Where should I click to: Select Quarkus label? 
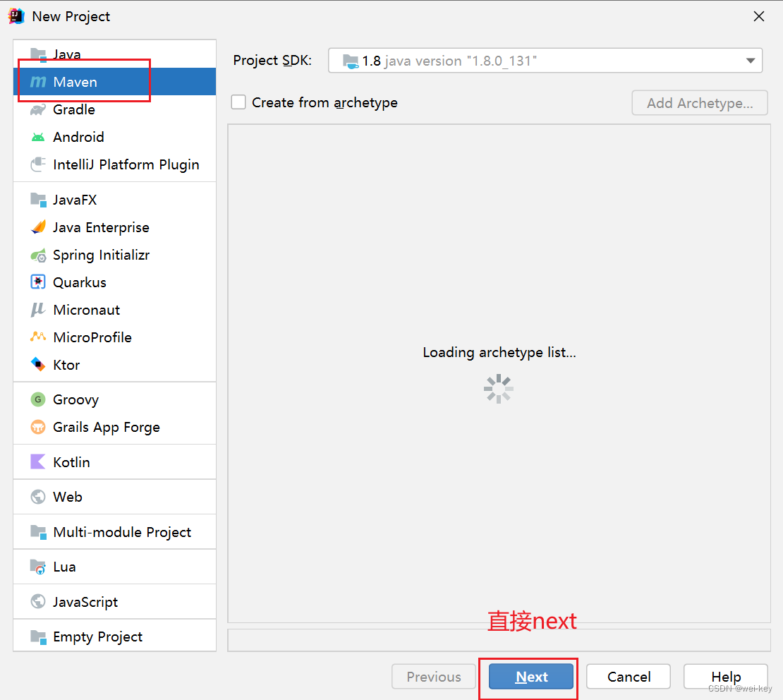pyautogui.click(x=80, y=282)
